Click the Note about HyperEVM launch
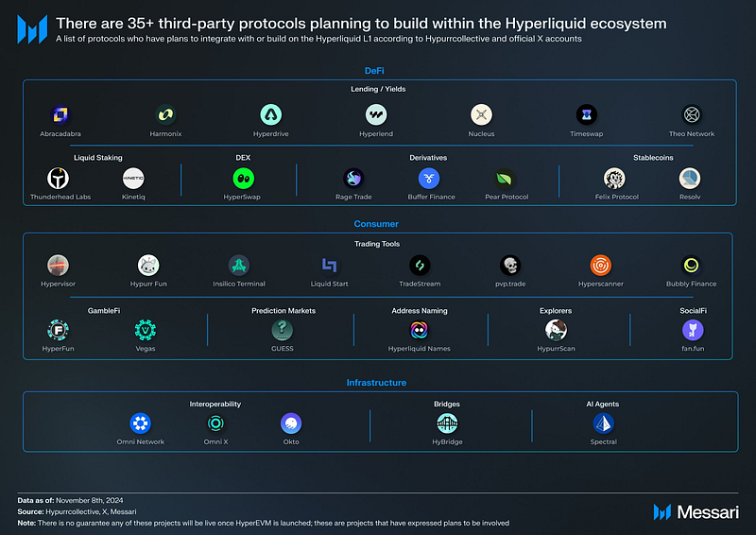This screenshot has height=535, width=756. (264, 523)
